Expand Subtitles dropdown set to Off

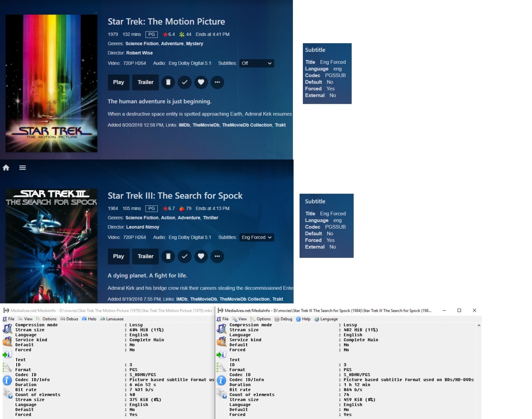[257, 63]
